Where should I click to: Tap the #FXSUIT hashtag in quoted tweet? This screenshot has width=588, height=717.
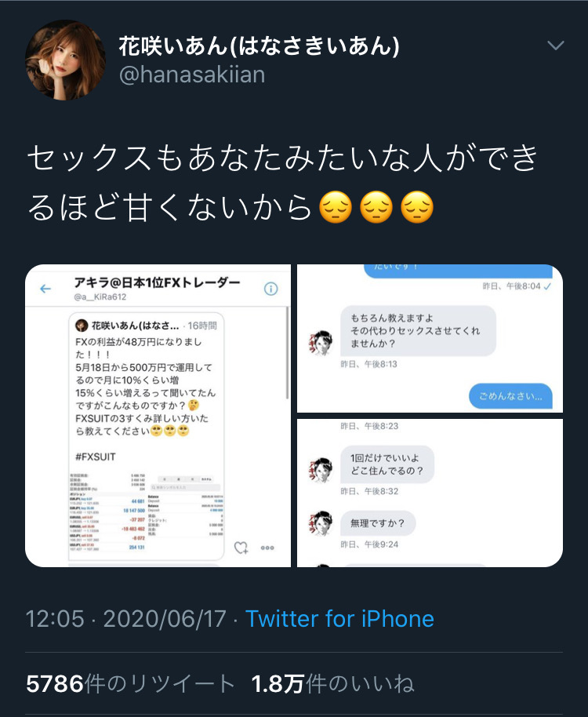point(96,457)
